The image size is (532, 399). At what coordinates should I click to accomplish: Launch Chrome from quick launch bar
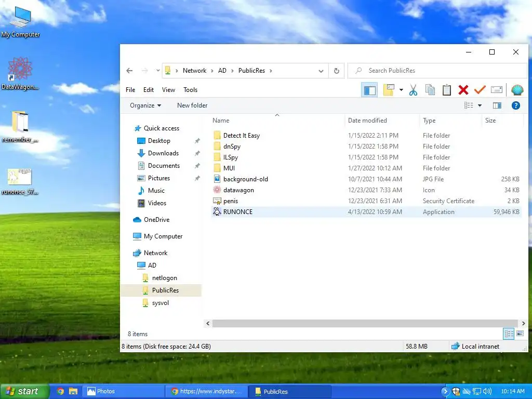pyautogui.click(x=60, y=391)
